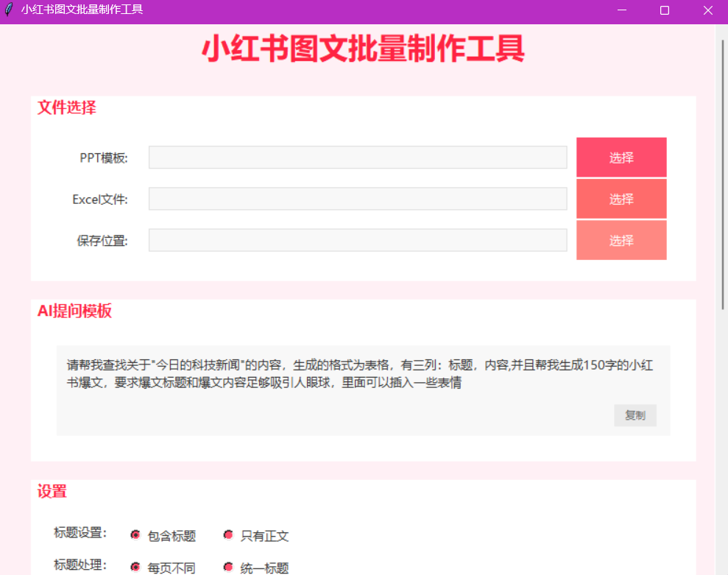
Task: Choose 统一标题 radio option
Action: (x=228, y=567)
